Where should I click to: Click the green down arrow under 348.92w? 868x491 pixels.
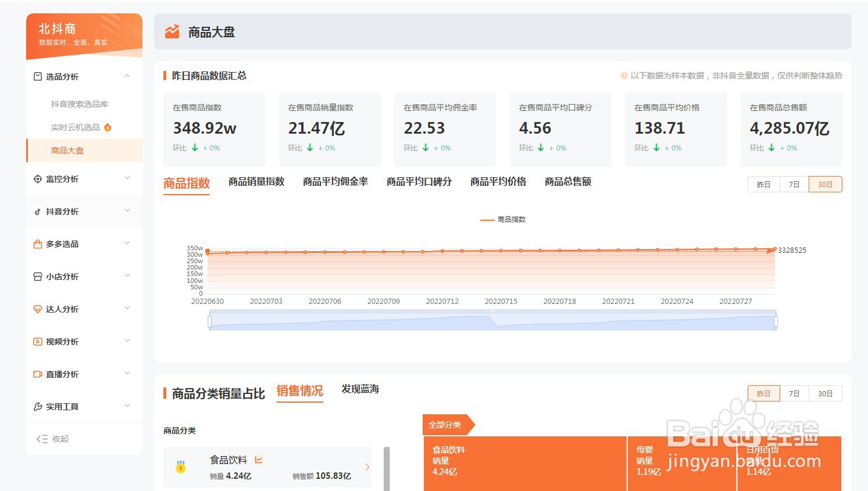point(195,148)
